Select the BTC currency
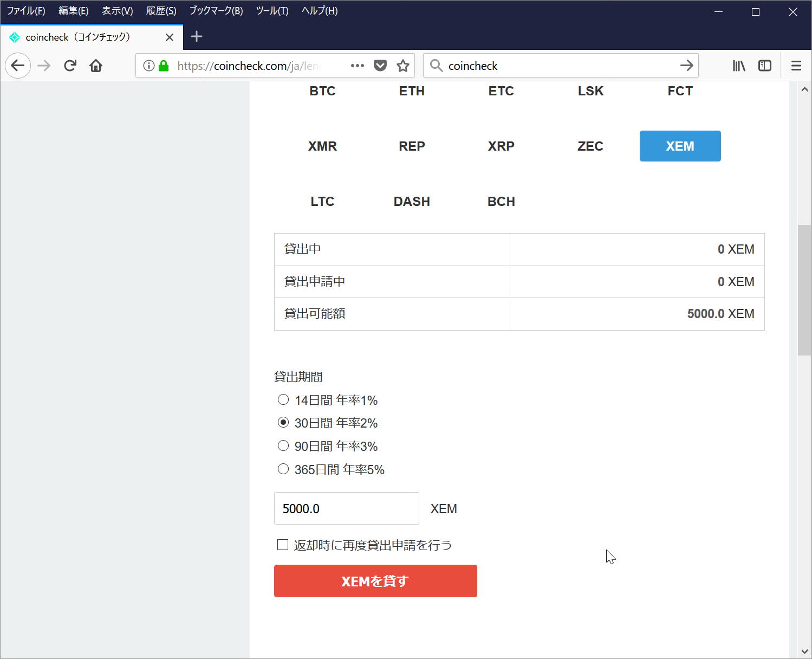 pos(323,91)
